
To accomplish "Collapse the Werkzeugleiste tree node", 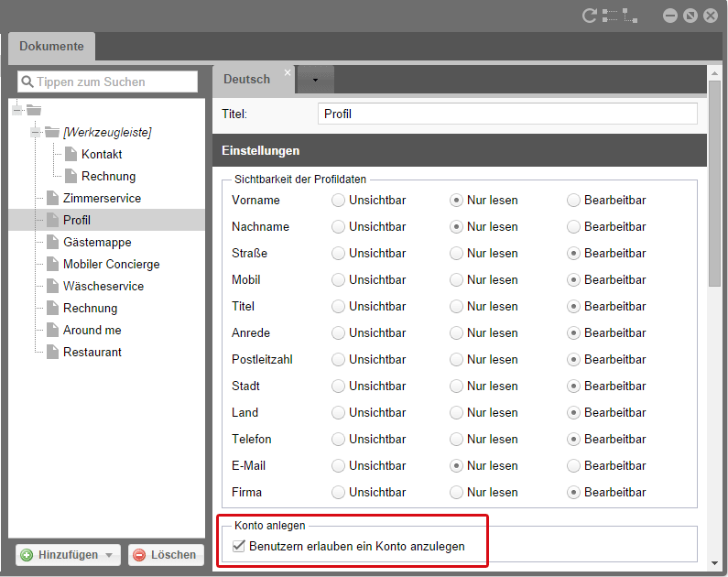I will click(x=36, y=132).
